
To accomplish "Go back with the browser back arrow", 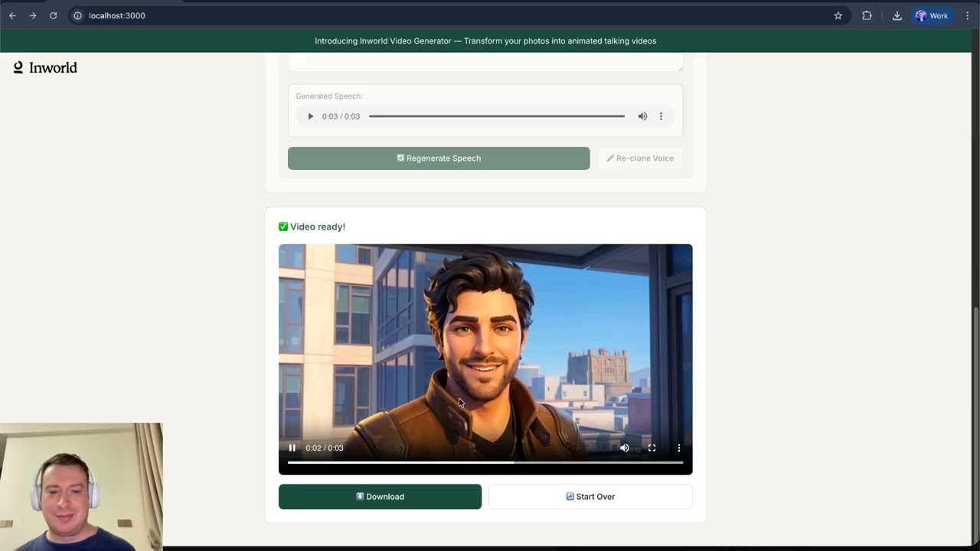I will pyautogui.click(x=12, y=15).
